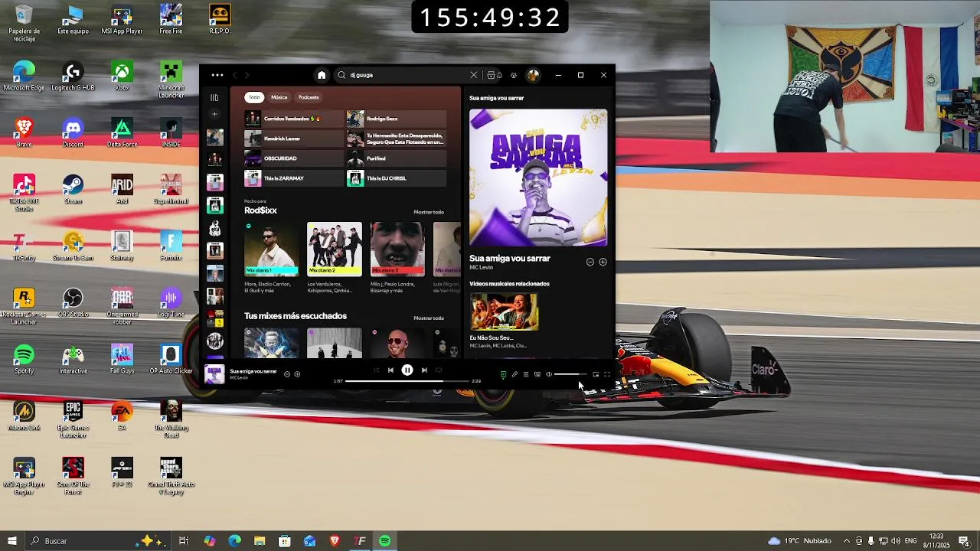Screen dimensions: 980x551
Task: Click the Spotify forward navigation arrow
Action: [x=247, y=75]
